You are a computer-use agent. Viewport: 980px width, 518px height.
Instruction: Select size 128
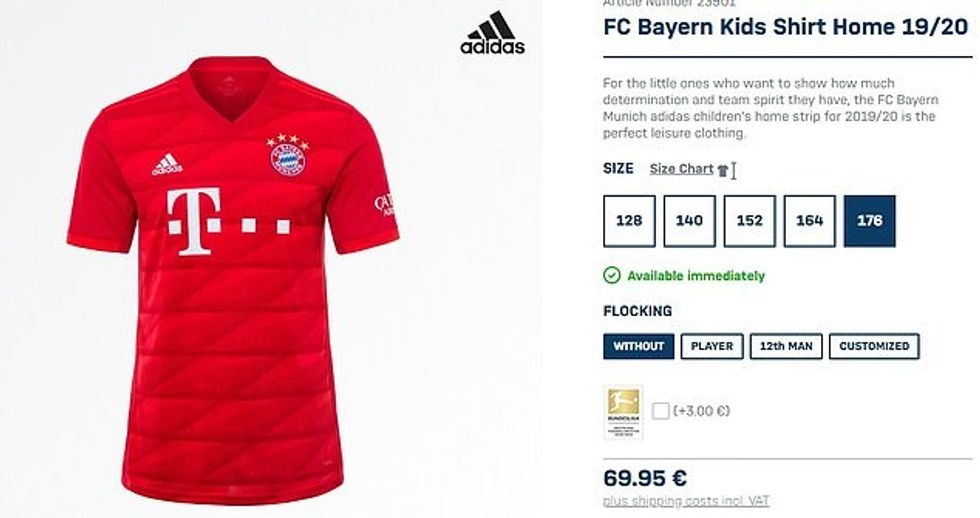point(629,221)
